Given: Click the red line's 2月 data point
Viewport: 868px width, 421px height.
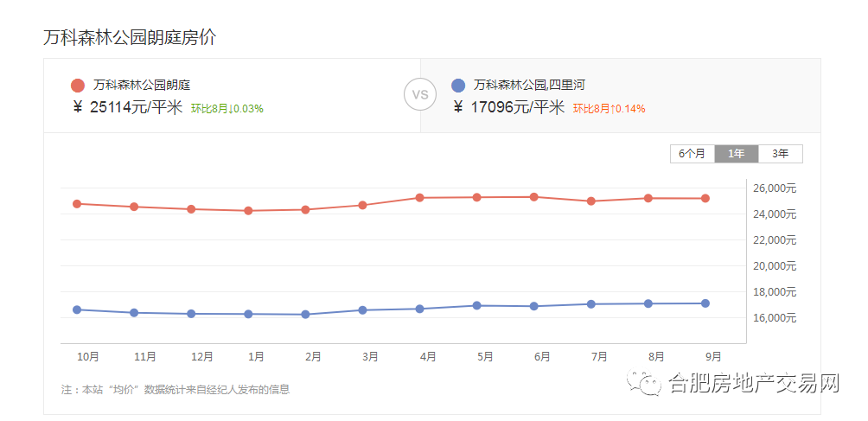Looking at the screenshot, I should click(x=305, y=210).
